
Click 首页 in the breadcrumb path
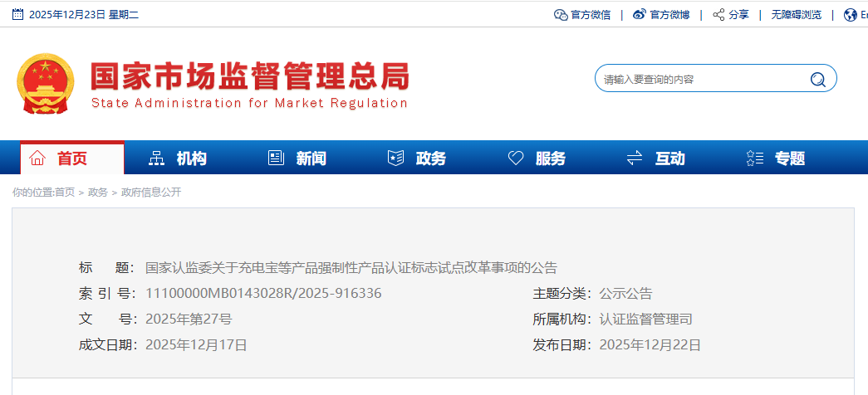pos(65,193)
